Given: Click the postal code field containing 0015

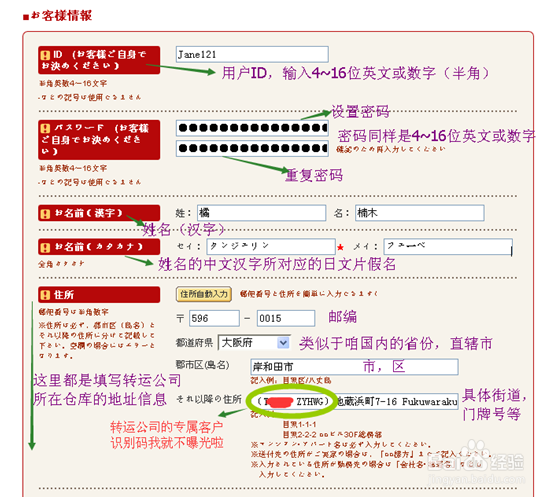Looking at the screenshot, I should tap(286, 318).
